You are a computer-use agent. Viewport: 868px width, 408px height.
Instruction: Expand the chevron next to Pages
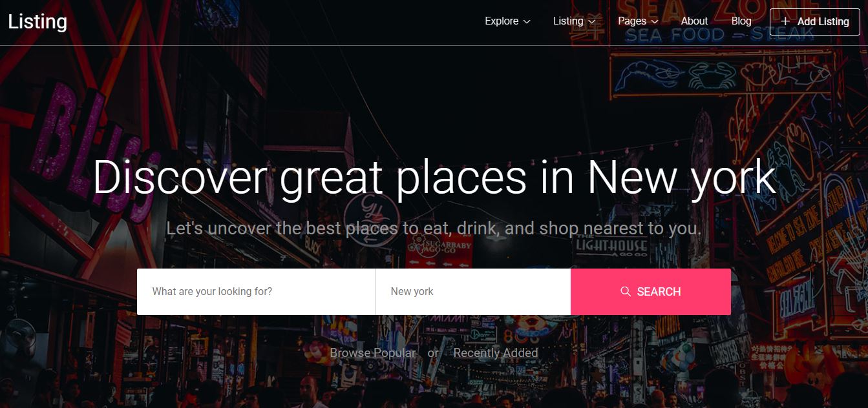tap(655, 22)
